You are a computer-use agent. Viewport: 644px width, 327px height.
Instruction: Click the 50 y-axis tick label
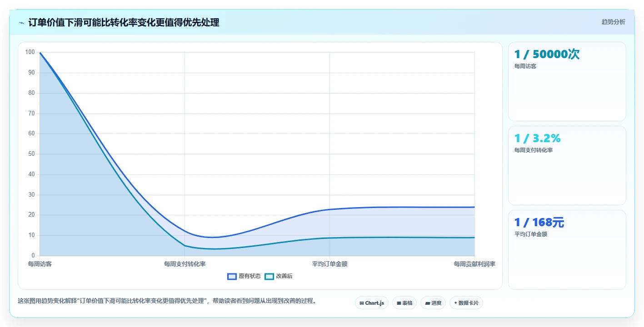31,154
